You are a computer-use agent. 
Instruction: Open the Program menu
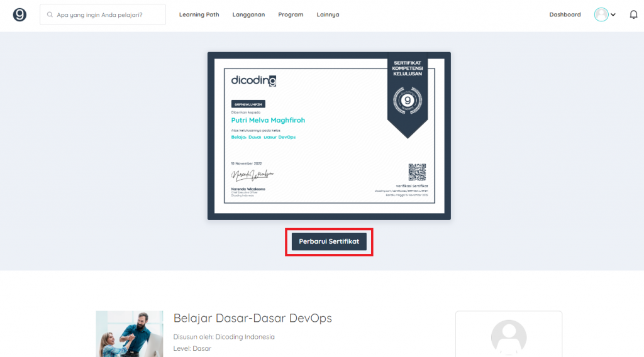point(291,14)
